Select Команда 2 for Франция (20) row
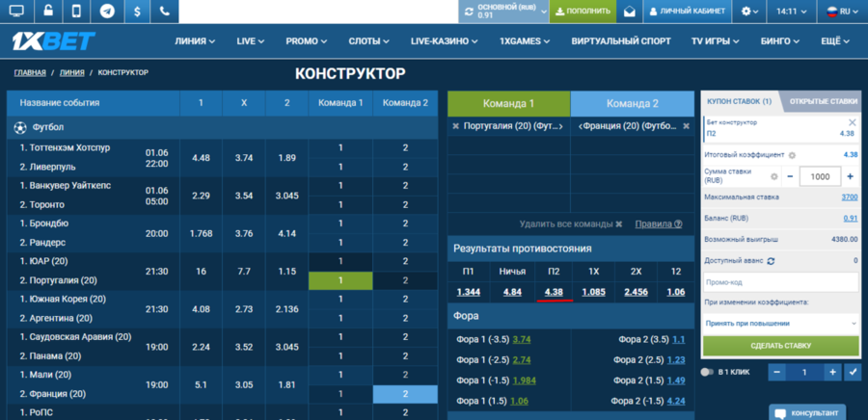Screen dimensions: 868x420 pyautogui.click(x=405, y=394)
